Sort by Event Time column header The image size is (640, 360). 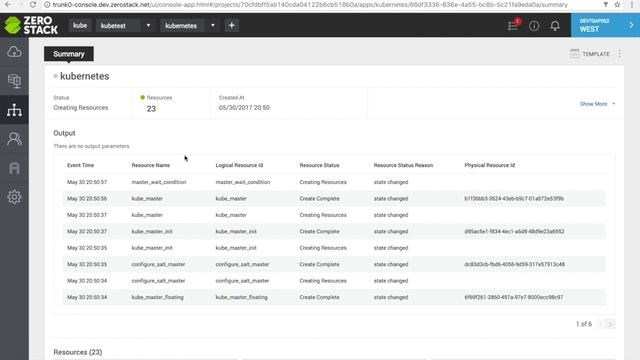[80, 165]
